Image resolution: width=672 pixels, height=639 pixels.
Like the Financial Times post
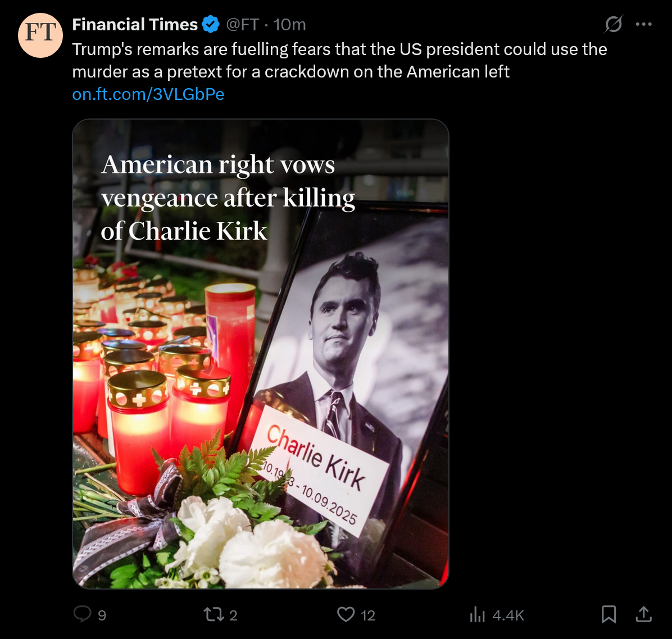[346, 614]
